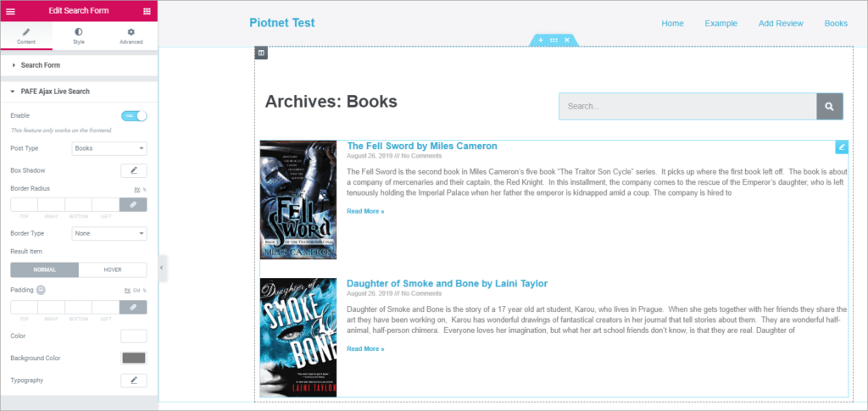Click the search magnifier submit button

click(x=829, y=107)
